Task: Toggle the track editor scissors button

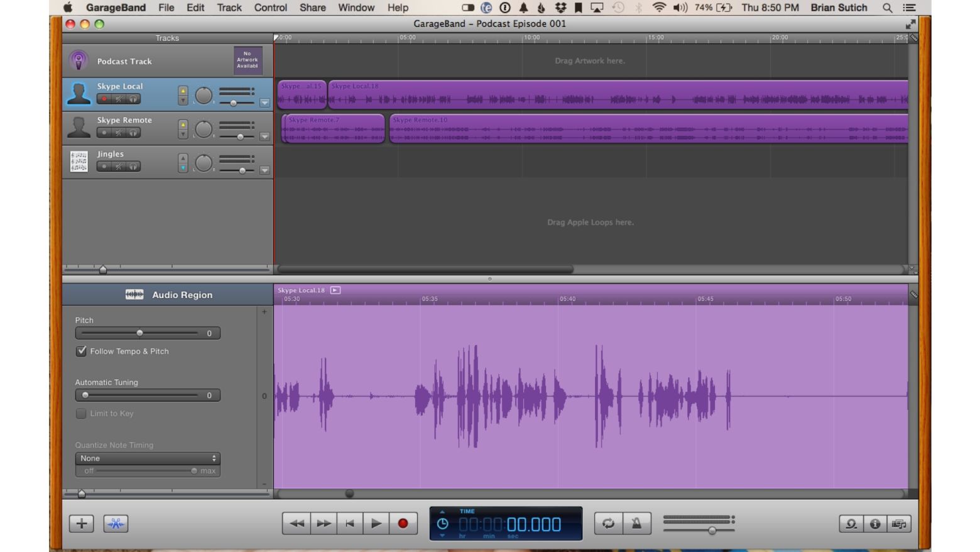Action: (x=116, y=524)
